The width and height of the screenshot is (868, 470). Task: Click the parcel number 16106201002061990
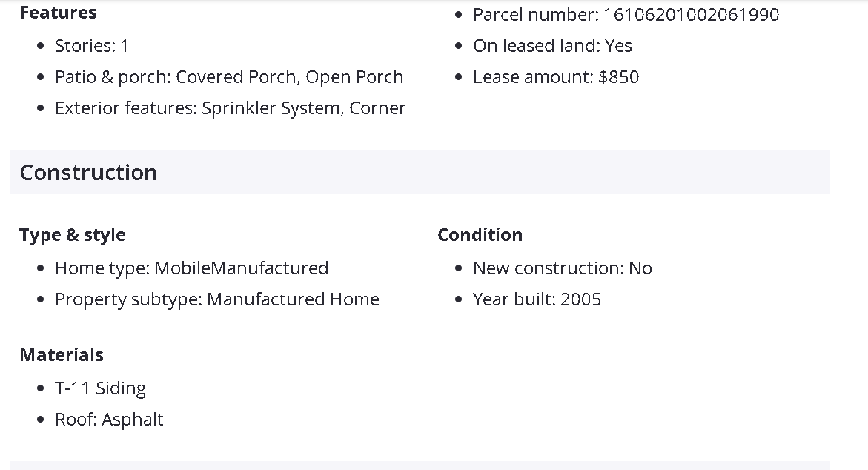click(691, 15)
